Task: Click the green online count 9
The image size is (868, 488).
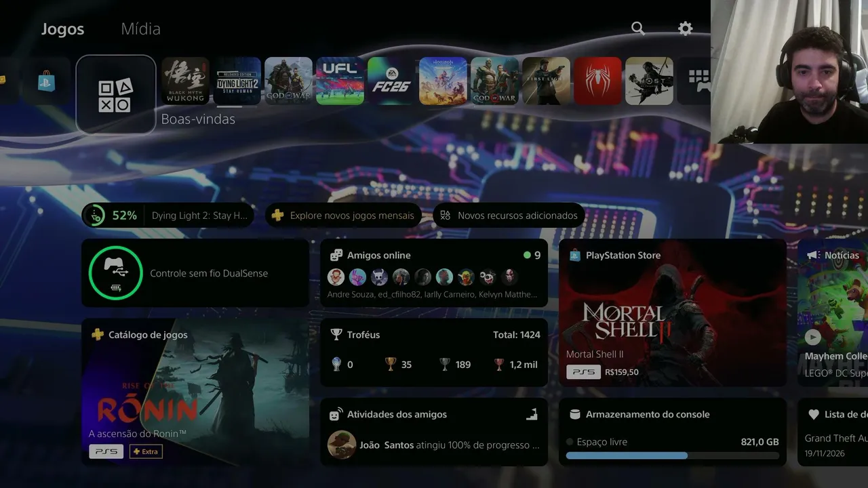Action: coord(532,256)
